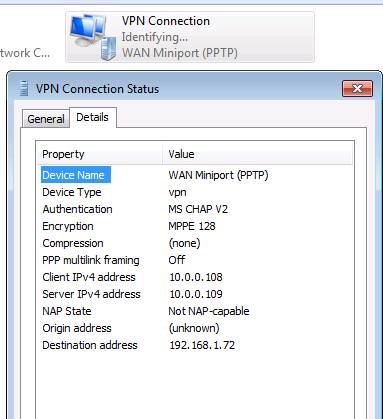The height and width of the screenshot is (419, 383).
Task: Click the VPN Connection item title
Action: 166,21
